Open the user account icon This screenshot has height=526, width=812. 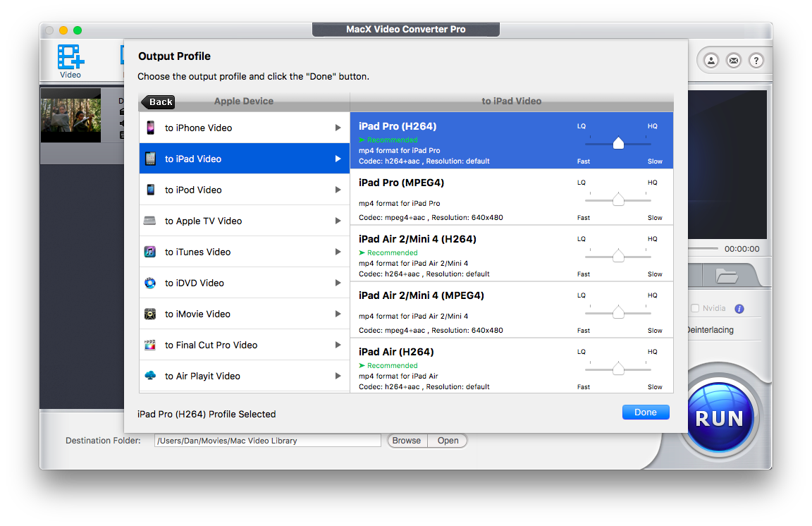[711, 61]
